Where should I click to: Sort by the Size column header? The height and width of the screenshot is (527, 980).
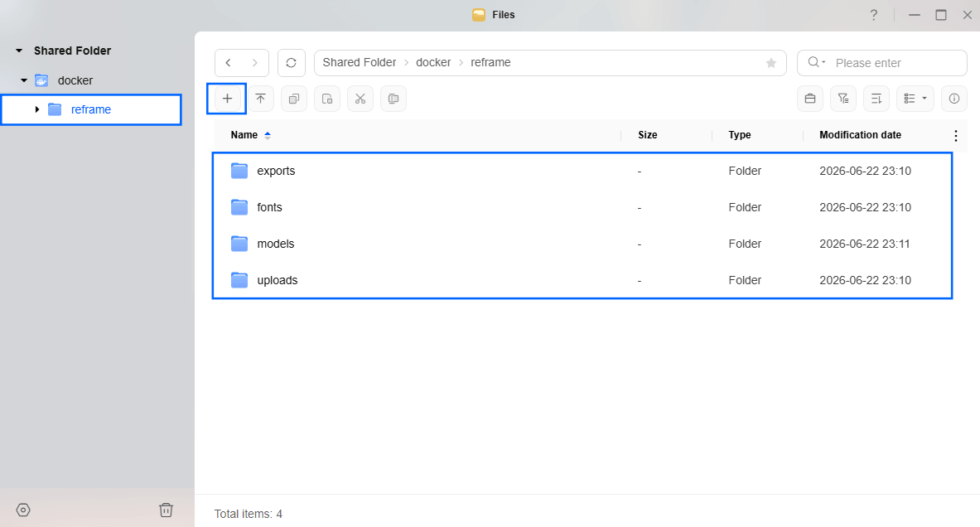tap(648, 135)
